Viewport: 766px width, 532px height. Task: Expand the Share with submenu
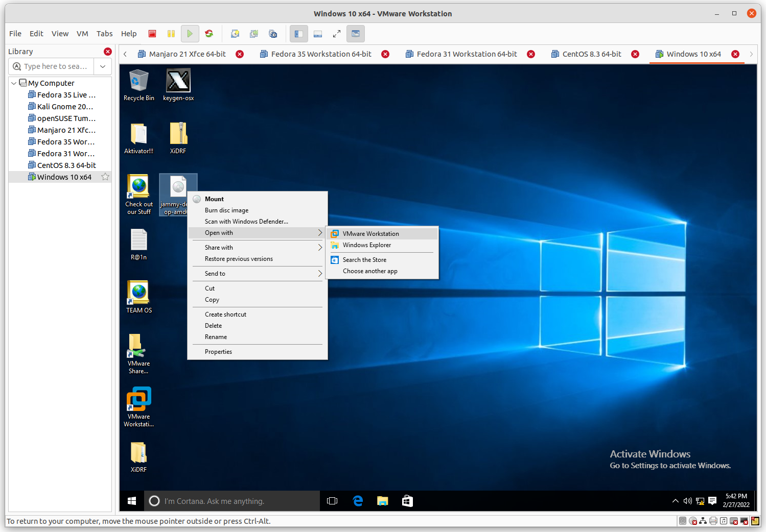(258, 248)
